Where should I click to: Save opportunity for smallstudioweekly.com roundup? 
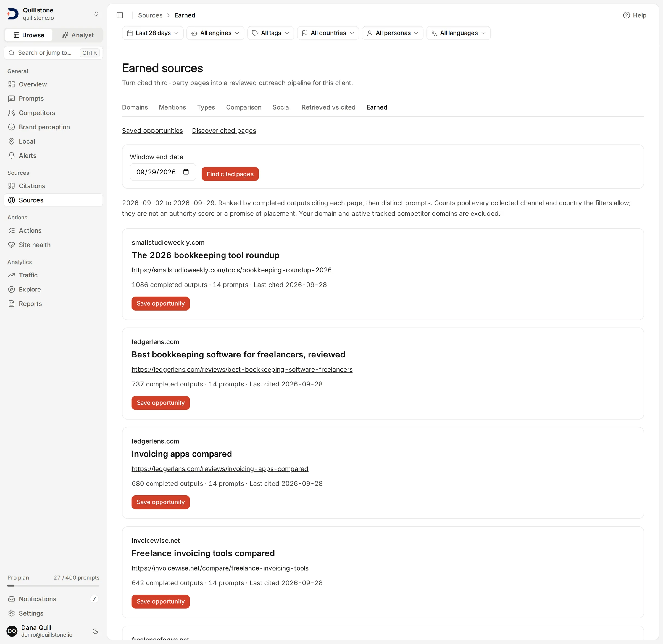tap(161, 303)
